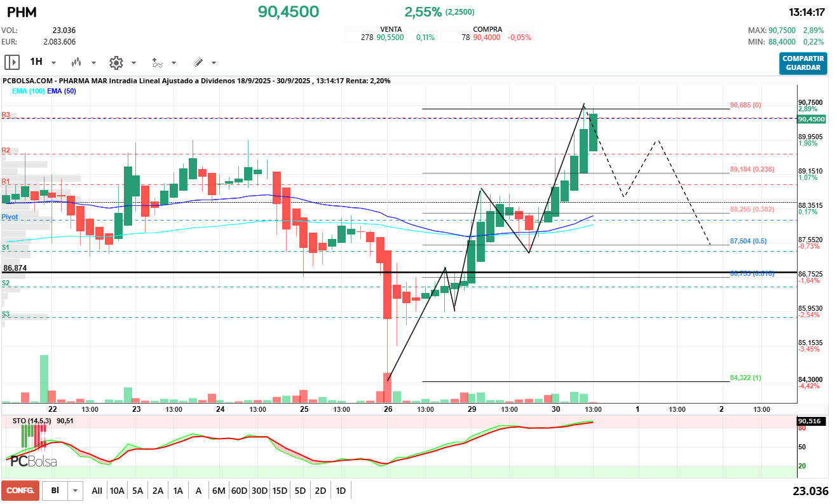Image resolution: width=837 pixels, height=504 pixels.
Task: Click the VENTA price 90,5500
Action: (390, 37)
